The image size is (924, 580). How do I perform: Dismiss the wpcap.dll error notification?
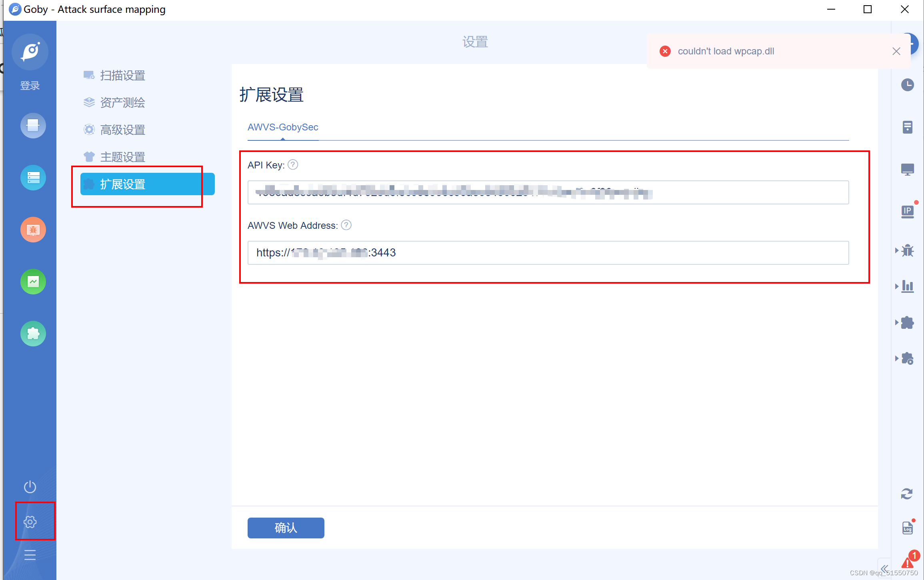[896, 51]
